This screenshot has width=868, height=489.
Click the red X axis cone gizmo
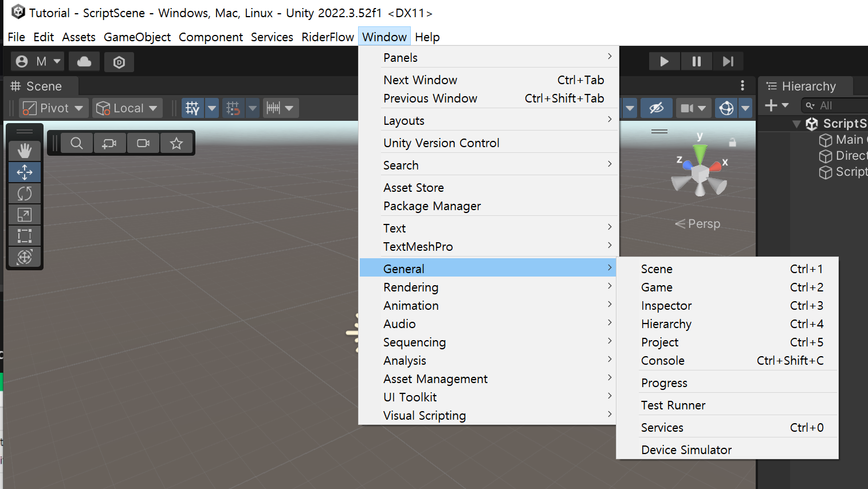(x=716, y=167)
